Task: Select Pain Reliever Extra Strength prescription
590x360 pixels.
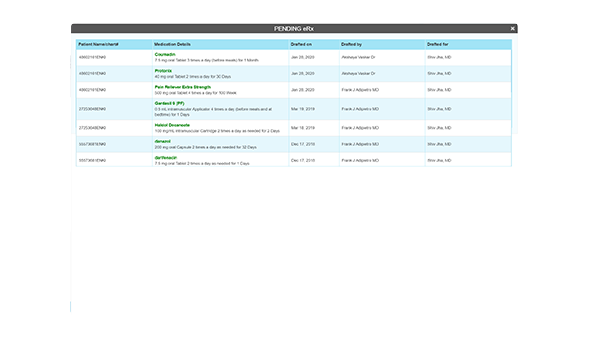Action: click(x=182, y=87)
